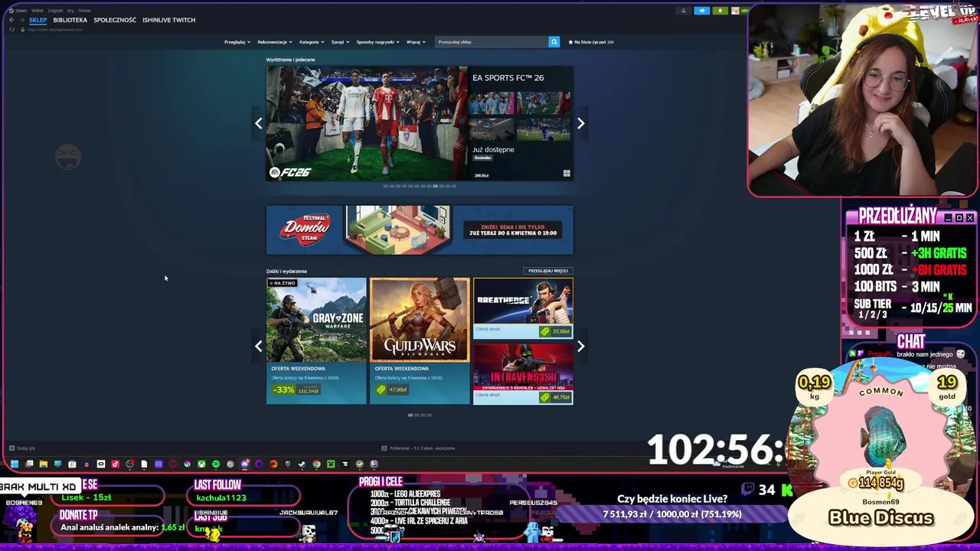This screenshot has height=551, width=980.
Task: Focus the Przeszukaj sklep search field
Action: coord(492,42)
